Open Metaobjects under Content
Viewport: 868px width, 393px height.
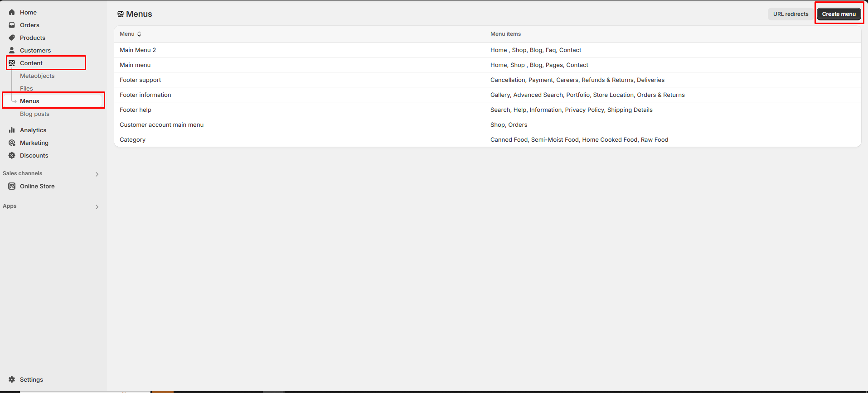click(37, 76)
